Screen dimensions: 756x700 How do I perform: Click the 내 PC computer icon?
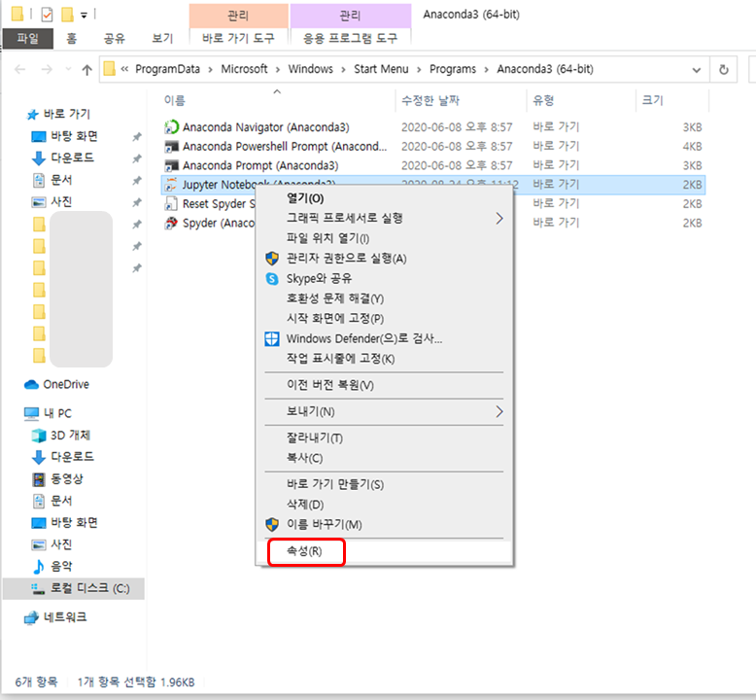tap(31, 413)
